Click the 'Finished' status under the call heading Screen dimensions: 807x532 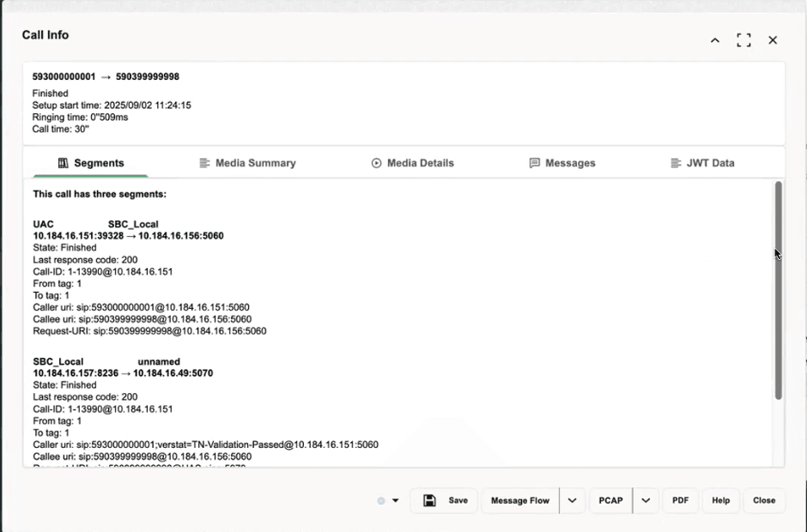click(50, 94)
